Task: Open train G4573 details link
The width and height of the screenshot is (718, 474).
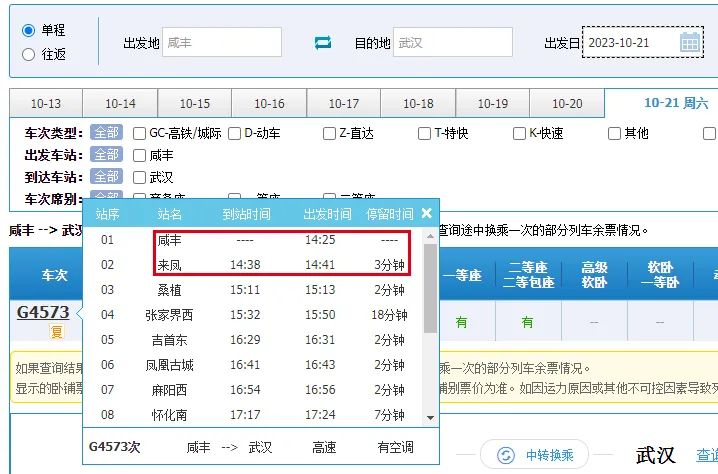Action: pos(43,313)
